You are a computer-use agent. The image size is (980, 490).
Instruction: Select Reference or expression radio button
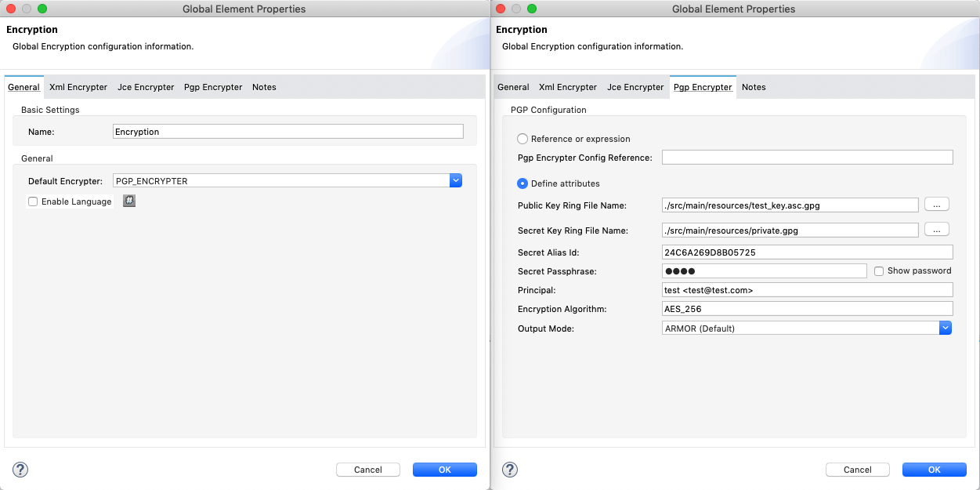[522, 138]
